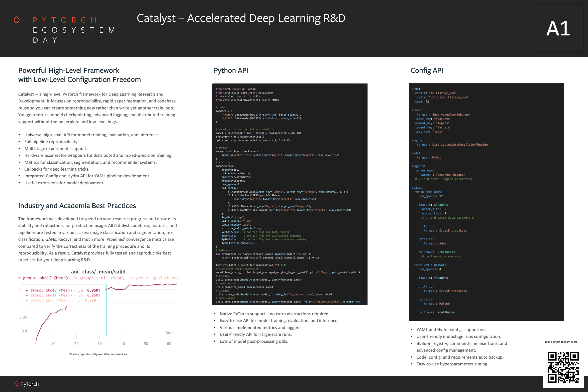
Task: Click the skol2 legend line marker
Action: [19, 278]
